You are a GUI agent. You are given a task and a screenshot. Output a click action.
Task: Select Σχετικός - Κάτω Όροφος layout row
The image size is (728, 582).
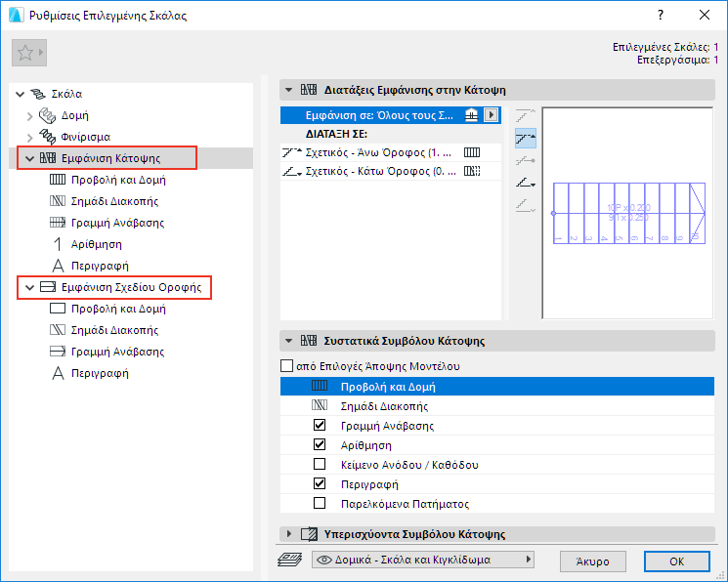391,171
